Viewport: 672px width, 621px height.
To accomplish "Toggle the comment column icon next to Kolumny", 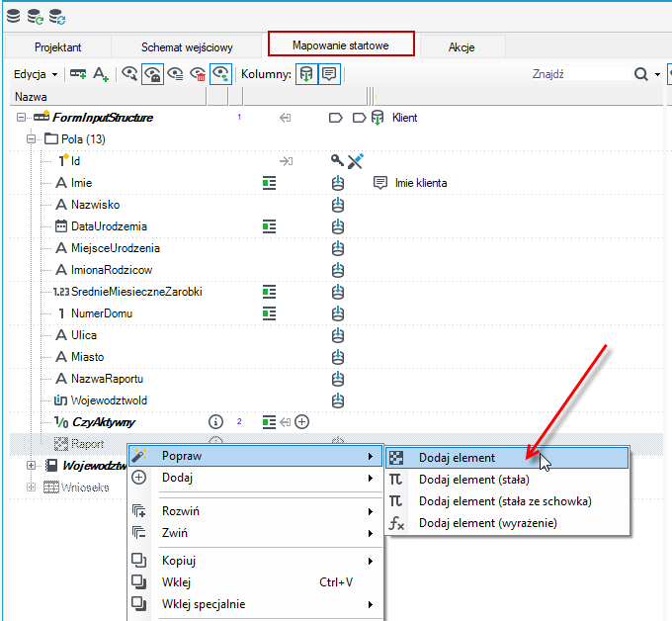I will point(329,74).
